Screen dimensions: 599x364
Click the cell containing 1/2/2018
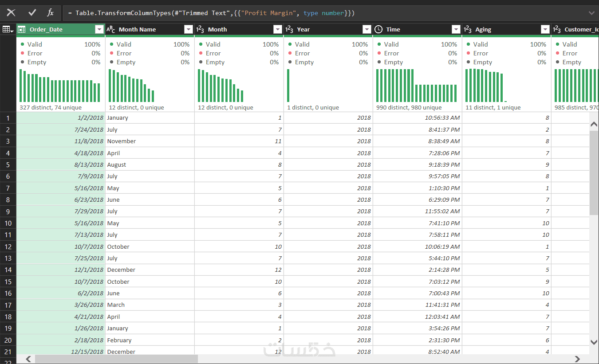point(61,118)
